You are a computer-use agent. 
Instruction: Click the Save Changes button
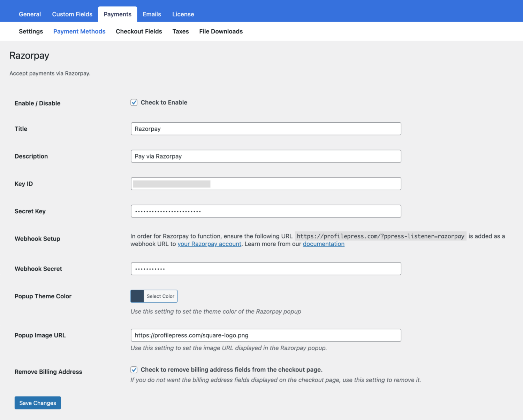click(x=37, y=403)
